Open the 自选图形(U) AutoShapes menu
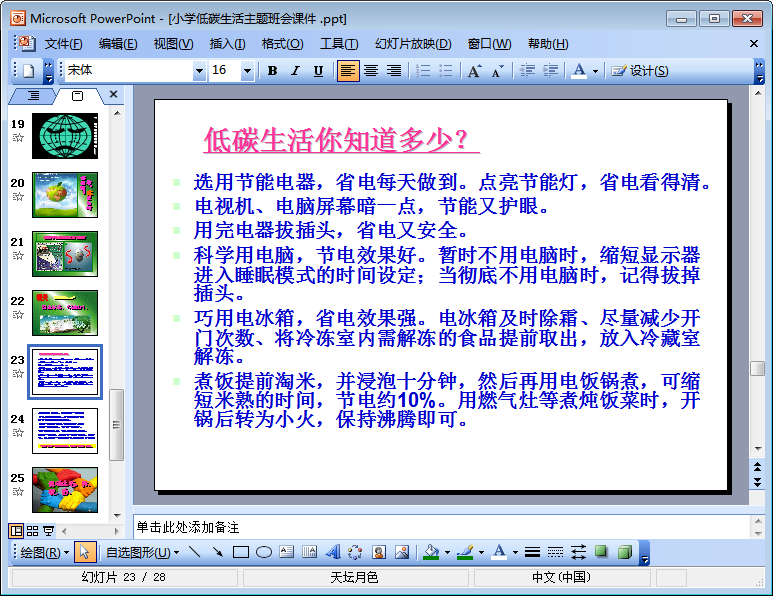The image size is (773, 596). coord(142,552)
